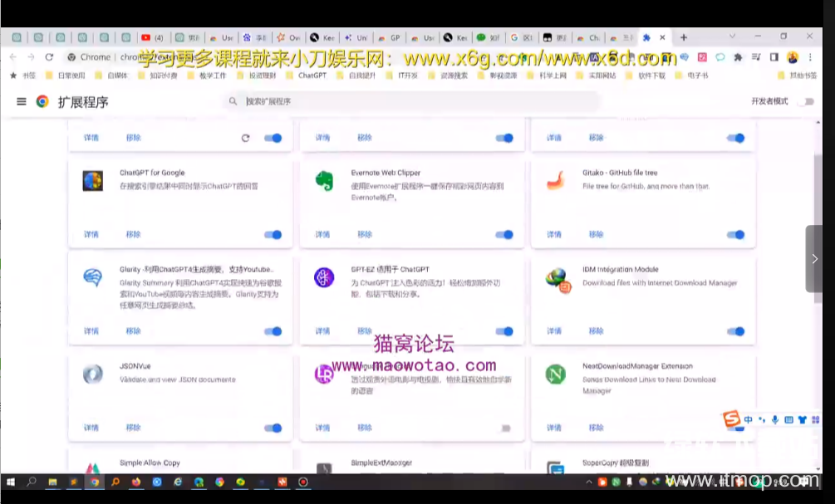
Task: Open the hamburger main menu
Action: tap(21, 101)
